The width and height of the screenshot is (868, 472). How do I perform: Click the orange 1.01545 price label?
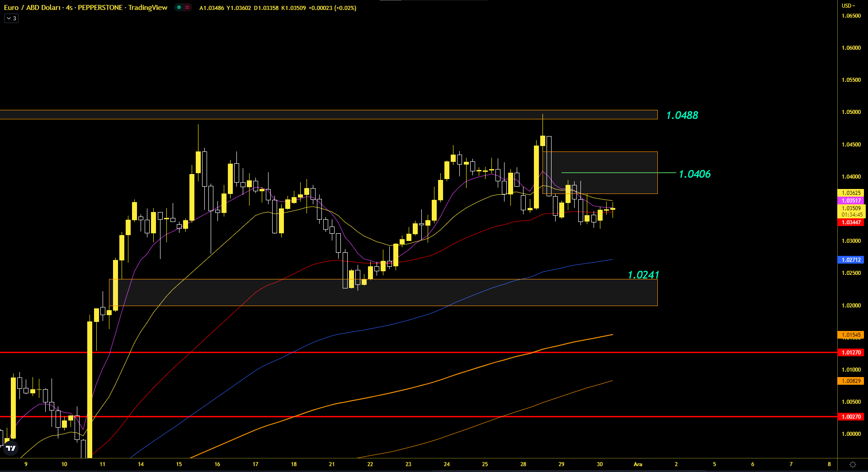pyautogui.click(x=851, y=335)
